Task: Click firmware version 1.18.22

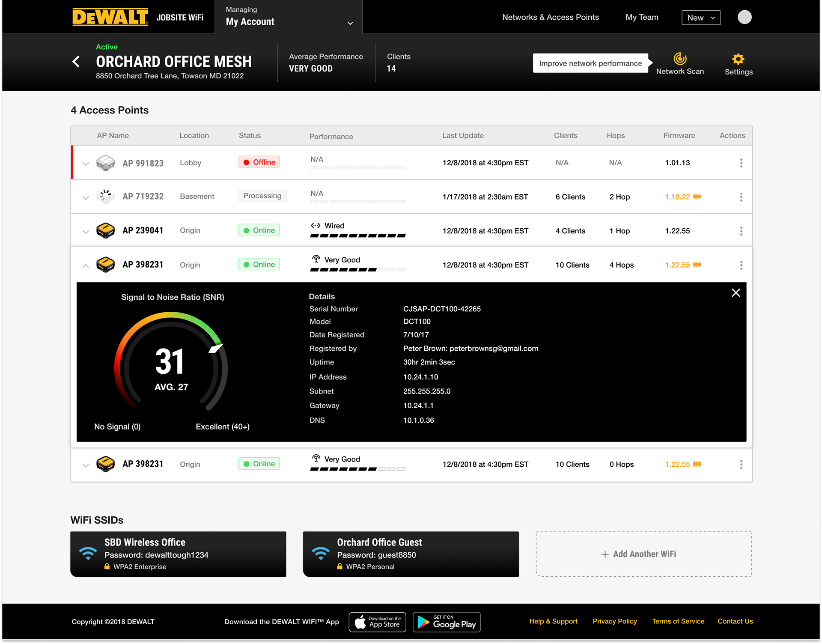Action: click(x=677, y=197)
